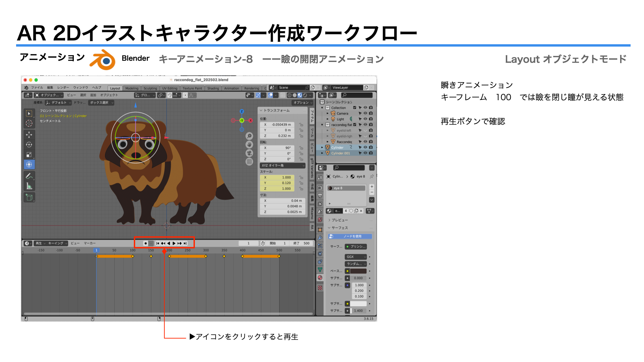This screenshot has width=644, height=362.
Task: Lock the location X value
Action: coord(301,125)
